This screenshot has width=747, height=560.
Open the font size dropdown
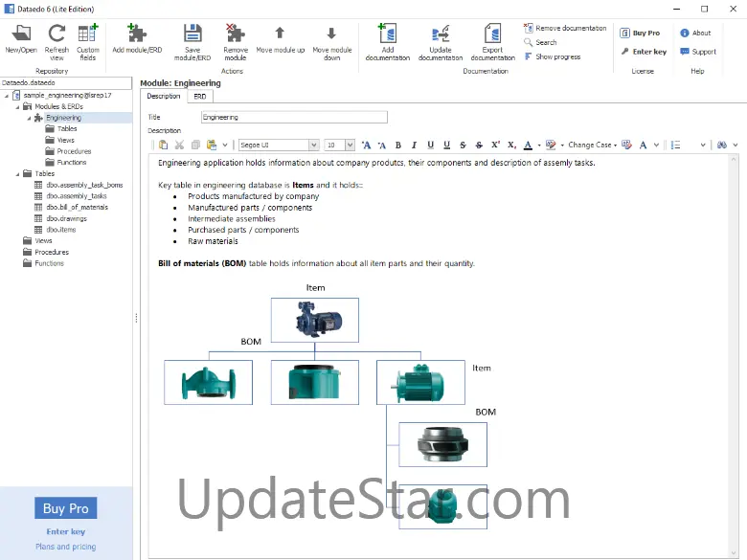pyautogui.click(x=351, y=145)
